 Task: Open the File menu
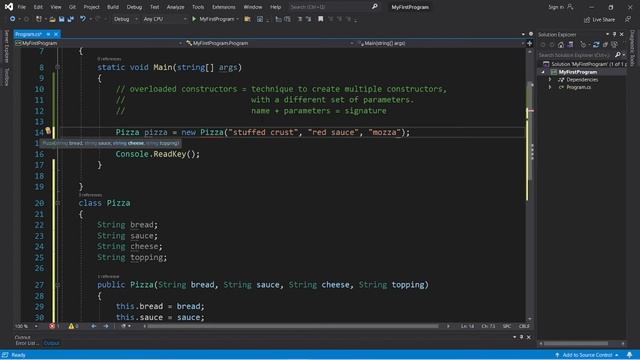[x=22, y=7]
